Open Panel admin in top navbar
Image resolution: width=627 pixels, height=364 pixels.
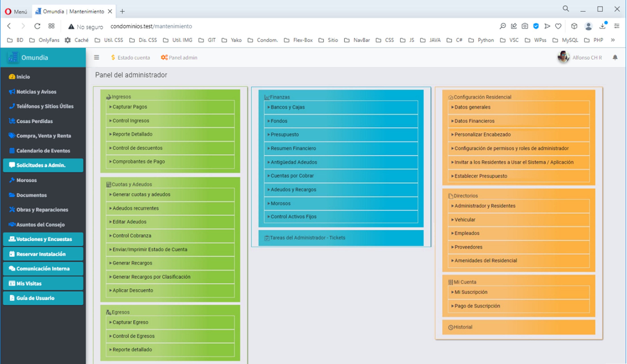[x=179, y=58]
